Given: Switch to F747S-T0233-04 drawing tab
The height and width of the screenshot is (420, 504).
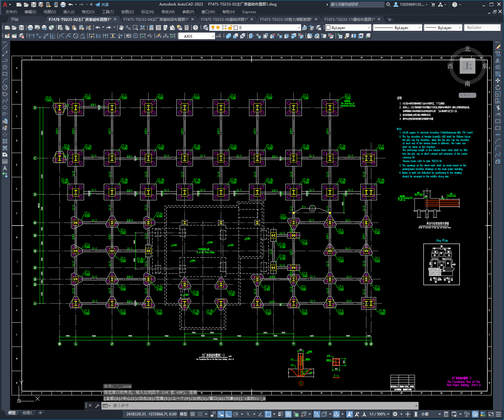Looking at the screenshot, I should [x=156, y=19].
